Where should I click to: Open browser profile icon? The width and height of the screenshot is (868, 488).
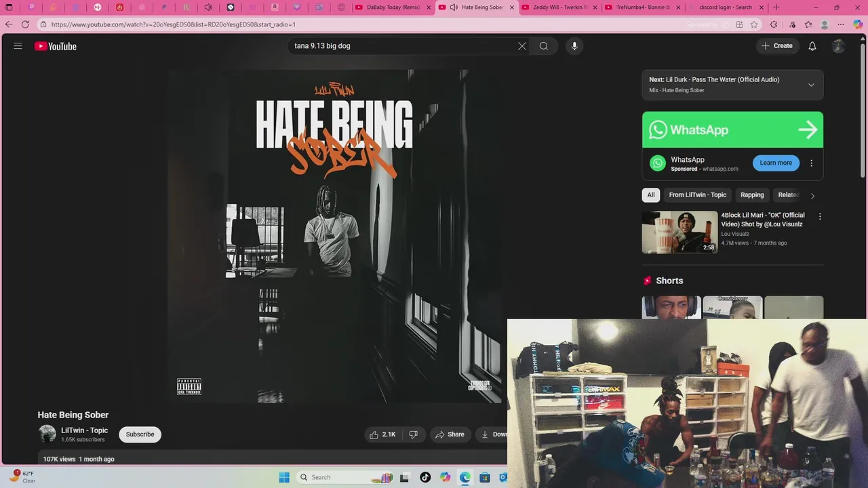pos(825,24)
